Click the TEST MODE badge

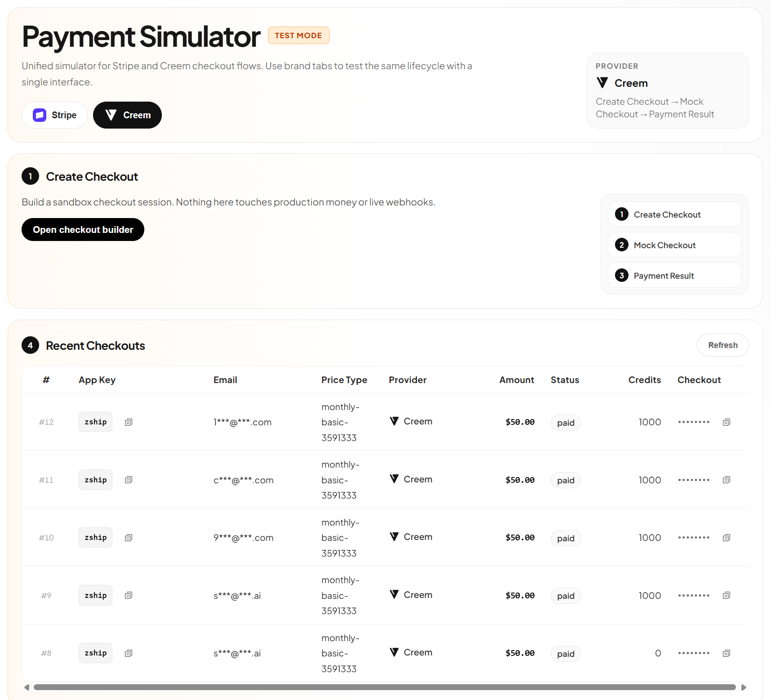pyautogui.click(x=299, y=36)
